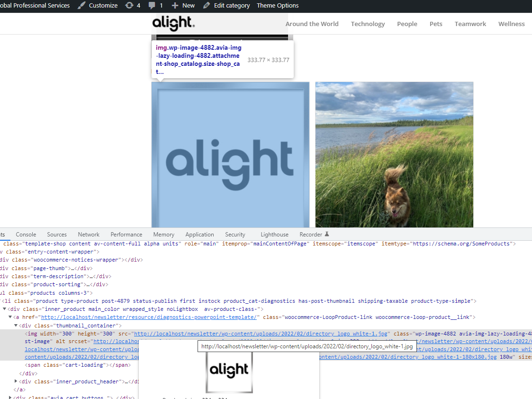Open the Teamwork navigation item

pyautogui.click(x=470, y=24)
